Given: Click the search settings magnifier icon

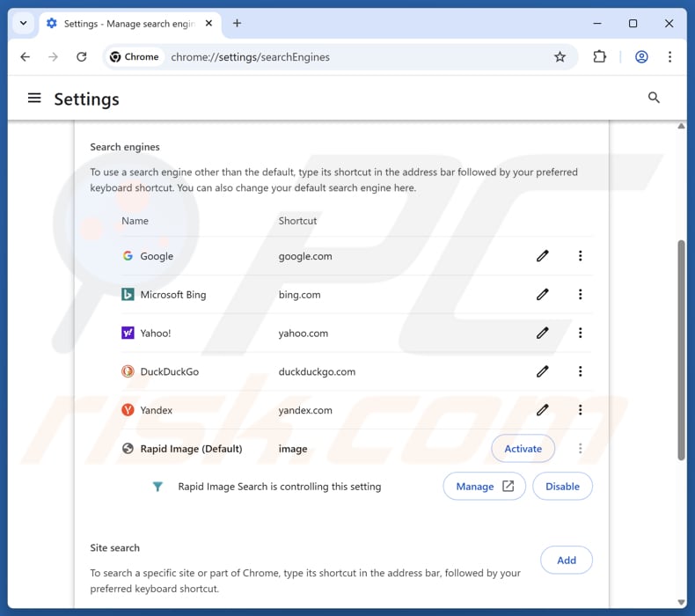Looking at the screenshot, I should pyautogui.click(x=654, y=98).
